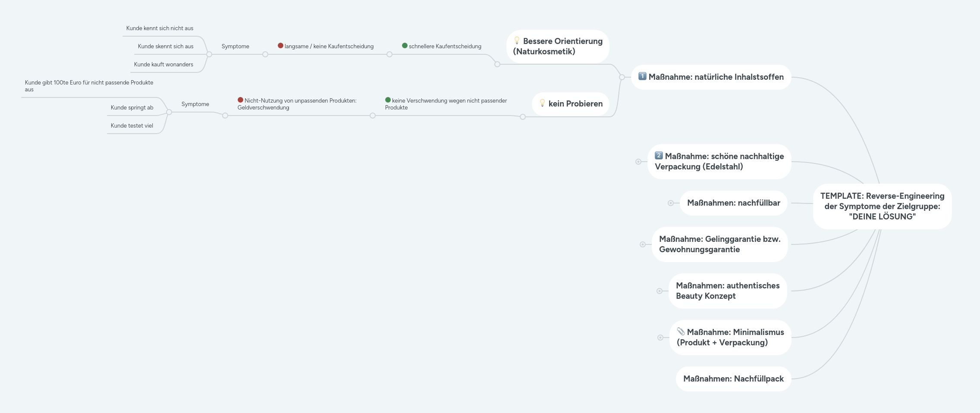The width and height of the screenshot is (980, 413).
Task: Click the lightbulb icon on 'kein Probieren'
Action: [542, 103]
